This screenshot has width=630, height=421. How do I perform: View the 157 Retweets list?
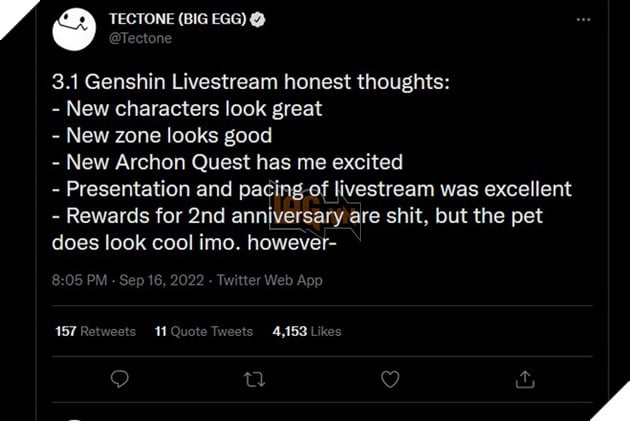[x=96, y=331]
